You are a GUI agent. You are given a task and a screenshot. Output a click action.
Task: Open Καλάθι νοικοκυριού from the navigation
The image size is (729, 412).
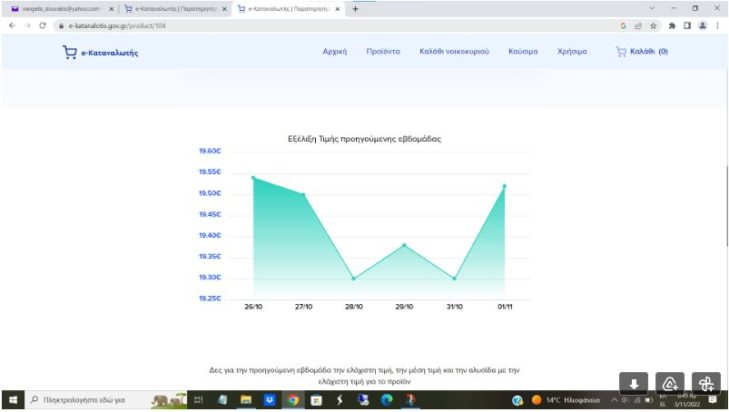click(454, 51)
